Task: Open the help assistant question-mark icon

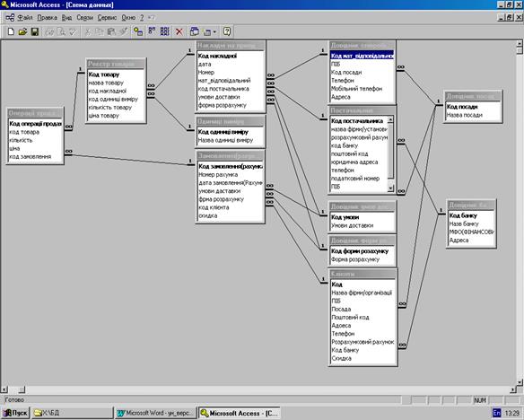Action: coord(227,31)
